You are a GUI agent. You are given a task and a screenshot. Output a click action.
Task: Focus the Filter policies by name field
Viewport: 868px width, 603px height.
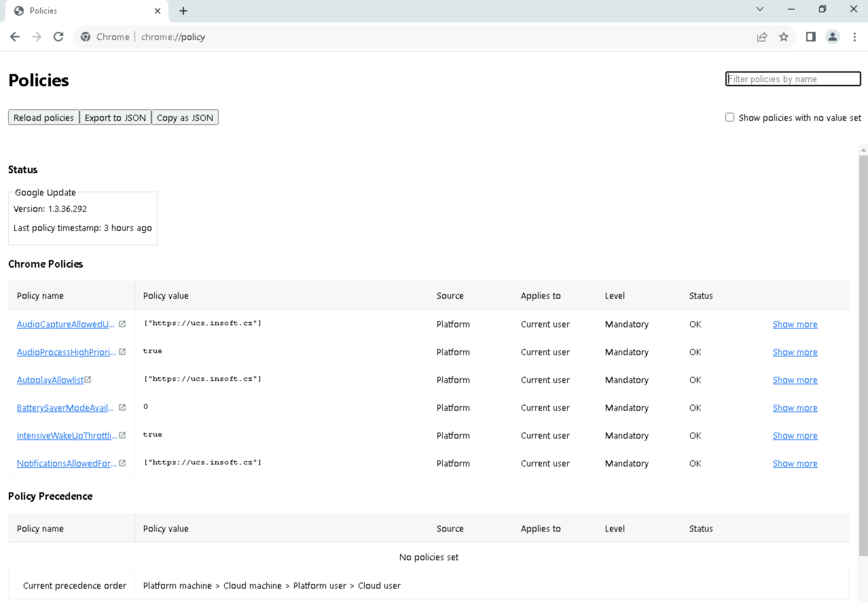[793, 79]
